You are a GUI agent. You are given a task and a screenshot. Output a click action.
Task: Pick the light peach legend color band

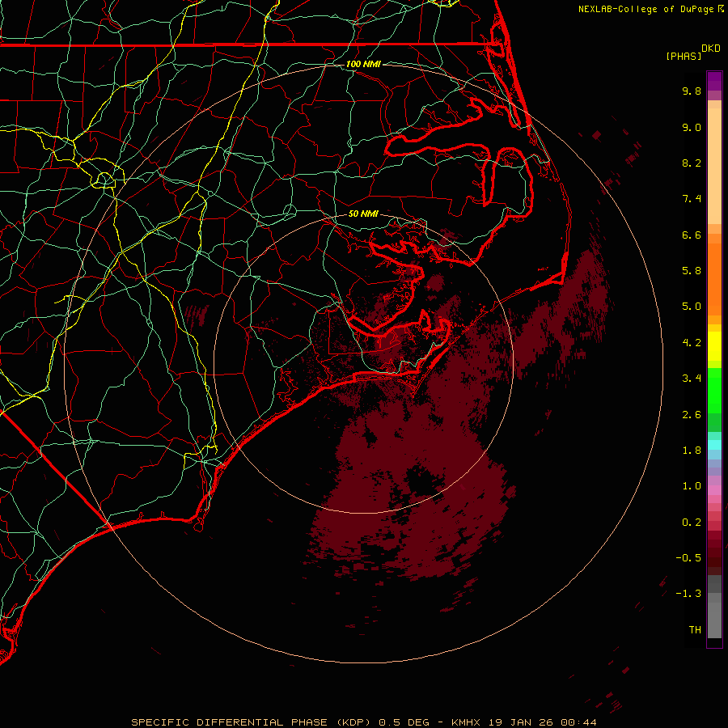point(714,166)
